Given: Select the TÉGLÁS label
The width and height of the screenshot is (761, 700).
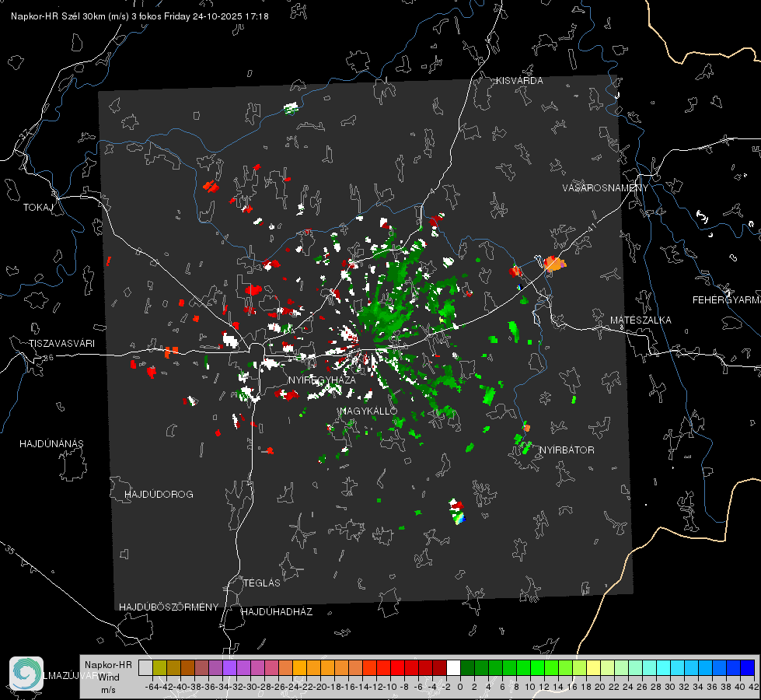Looking at the screenshot, I should tap(262, 583).
